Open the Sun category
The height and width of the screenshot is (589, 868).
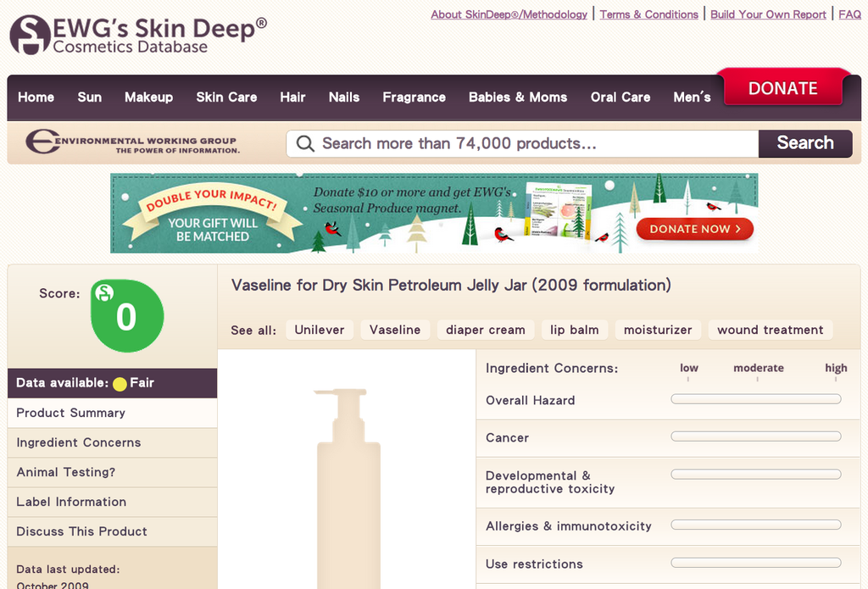click(90, 97)
